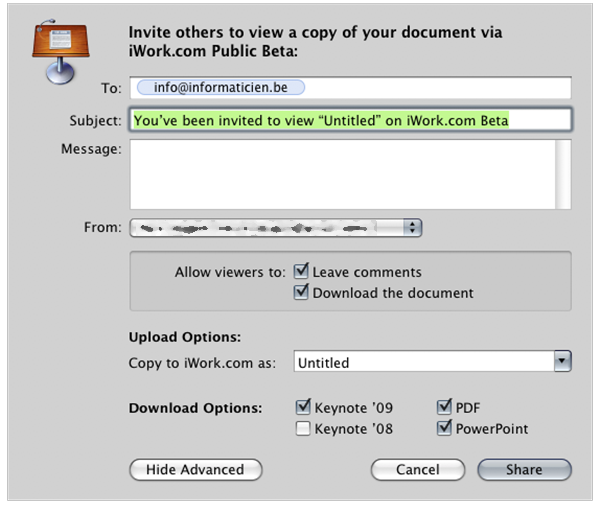Uncheck the PDF download option
Screen dimensions: 600x512
coord(444,408)
